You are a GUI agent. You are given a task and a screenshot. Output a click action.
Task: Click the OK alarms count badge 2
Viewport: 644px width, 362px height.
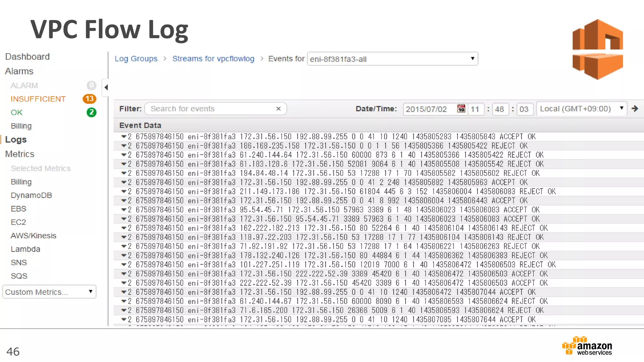coord(91,112)
